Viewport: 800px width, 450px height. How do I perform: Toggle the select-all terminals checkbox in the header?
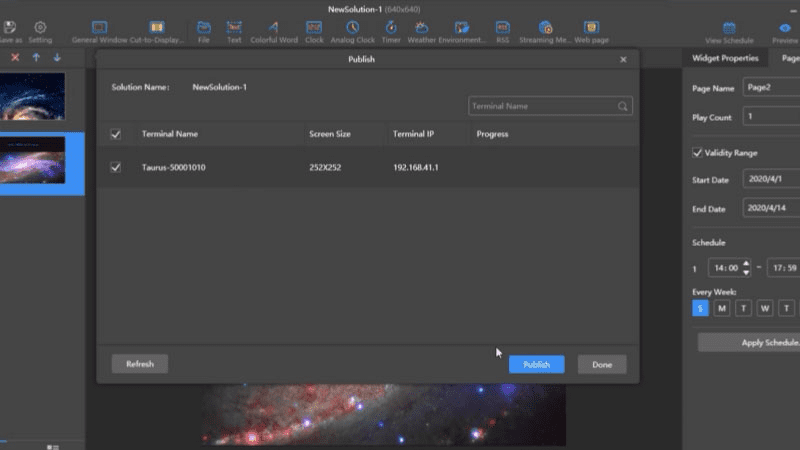tap(116, 134)
